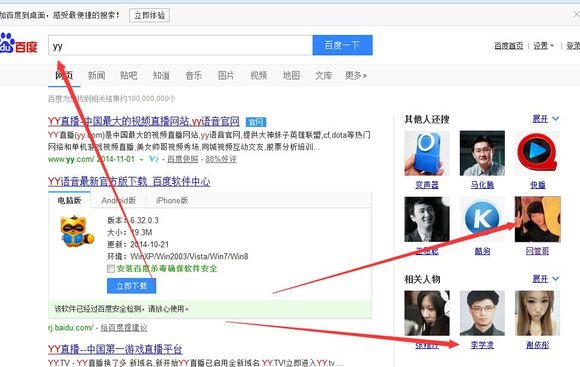Click the 马化腾 name link
Image resolution: width=580 pixels, height=367 pixels.
click(482, 185)
